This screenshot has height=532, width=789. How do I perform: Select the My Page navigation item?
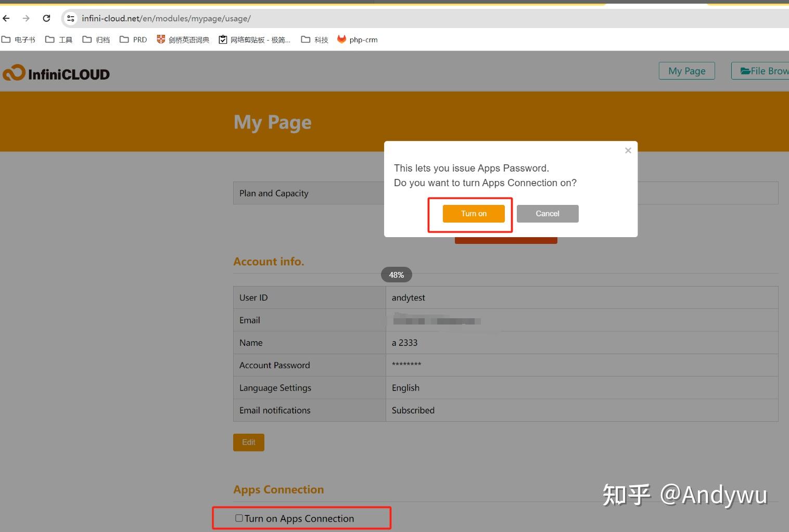686,70
